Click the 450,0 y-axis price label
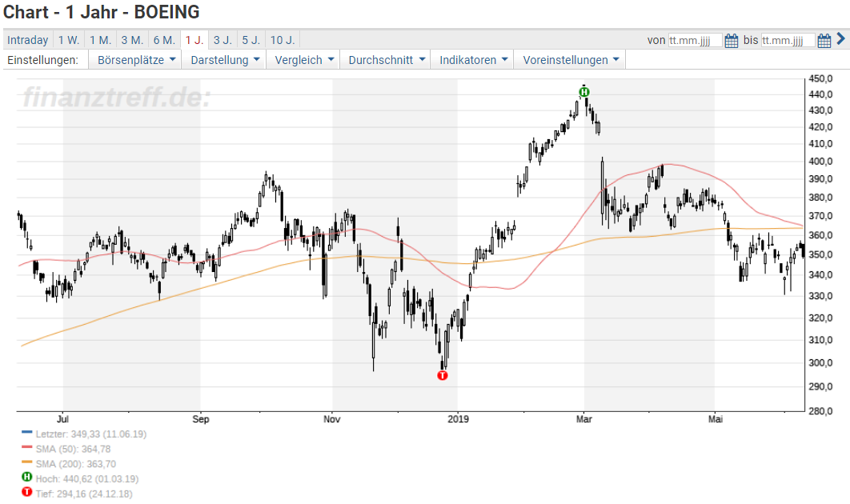850x504 pixels. pyautogui.click(x=820, y=79)
